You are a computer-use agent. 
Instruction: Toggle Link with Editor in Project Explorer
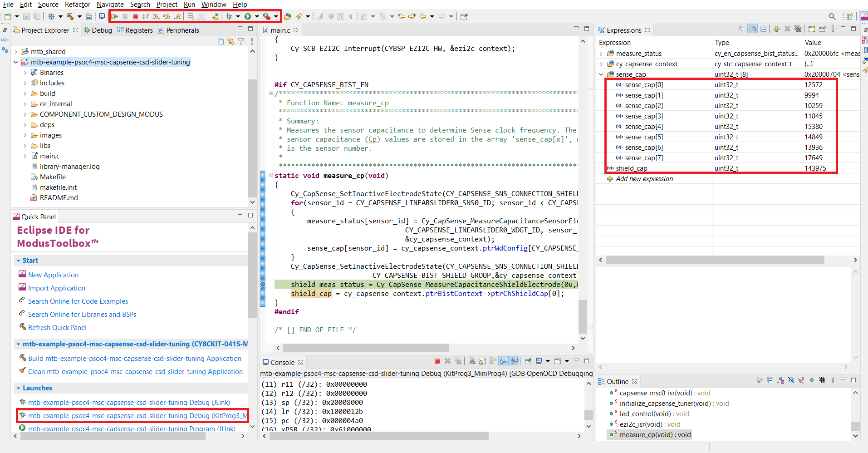(231, 41)
